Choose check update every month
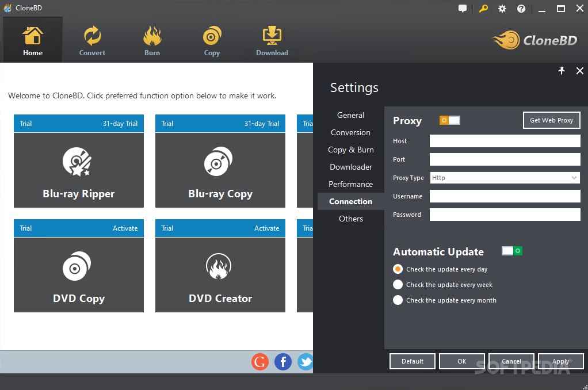 pyautogui.click(x=398, y=300)
